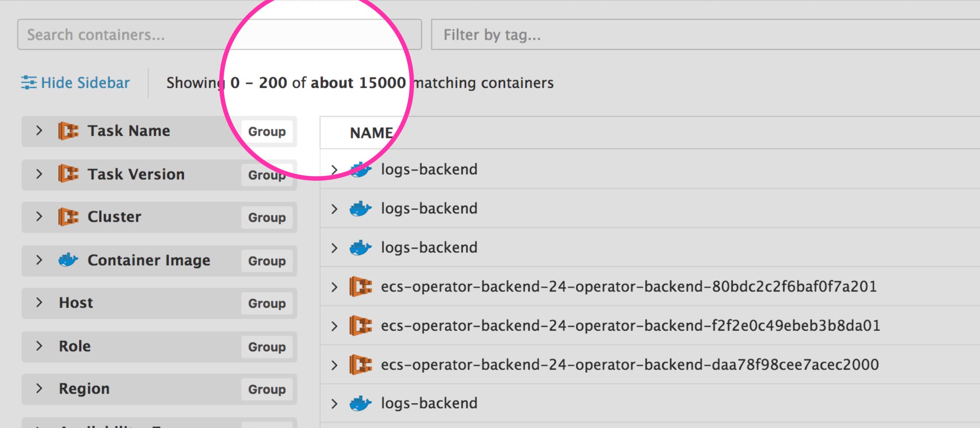Expand the daa78f98 operator-backend container row
The height and width of the screenshot is (428, 980).
pos(334,364)
